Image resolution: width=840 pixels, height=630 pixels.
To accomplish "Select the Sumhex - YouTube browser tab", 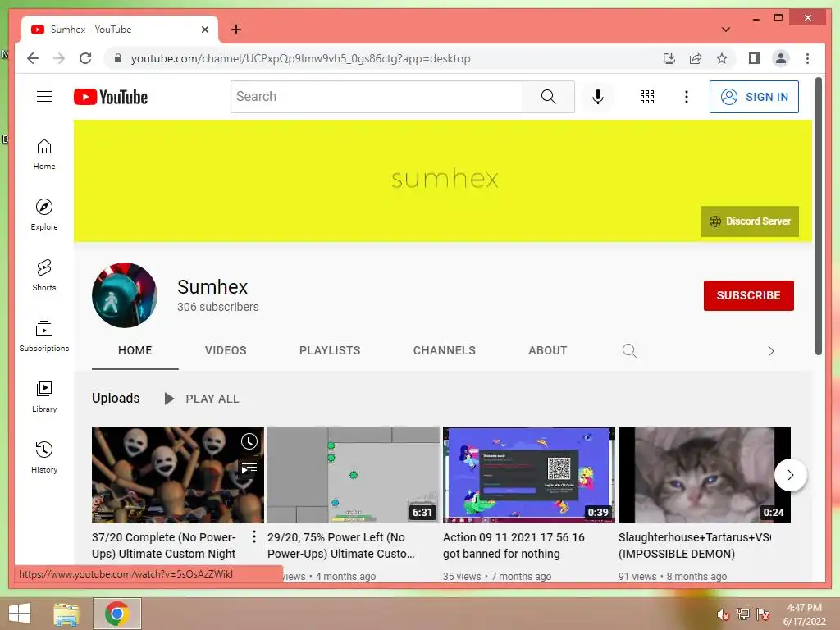I will (119, 30).
